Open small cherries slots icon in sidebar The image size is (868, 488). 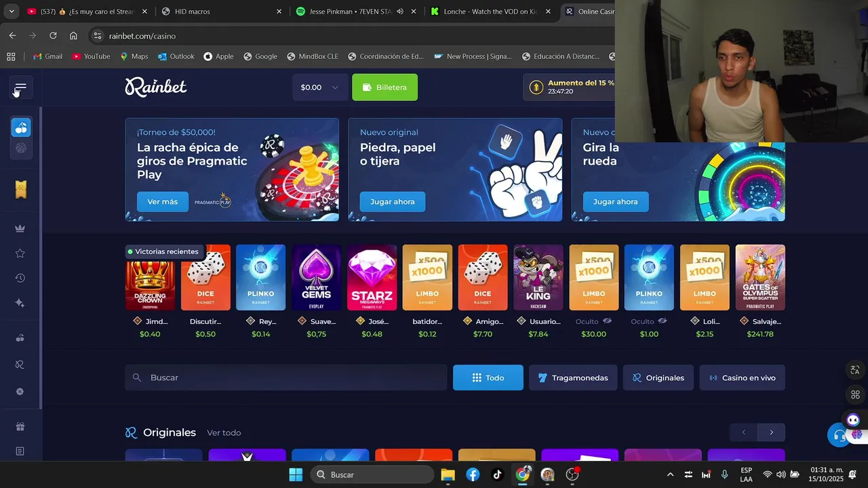[x=20, y=338]
